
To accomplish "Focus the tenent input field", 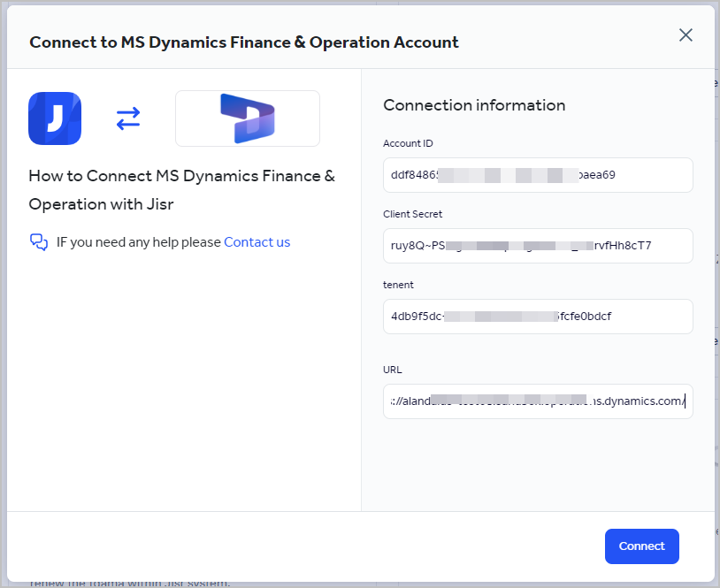I will (x=538, y=317).
